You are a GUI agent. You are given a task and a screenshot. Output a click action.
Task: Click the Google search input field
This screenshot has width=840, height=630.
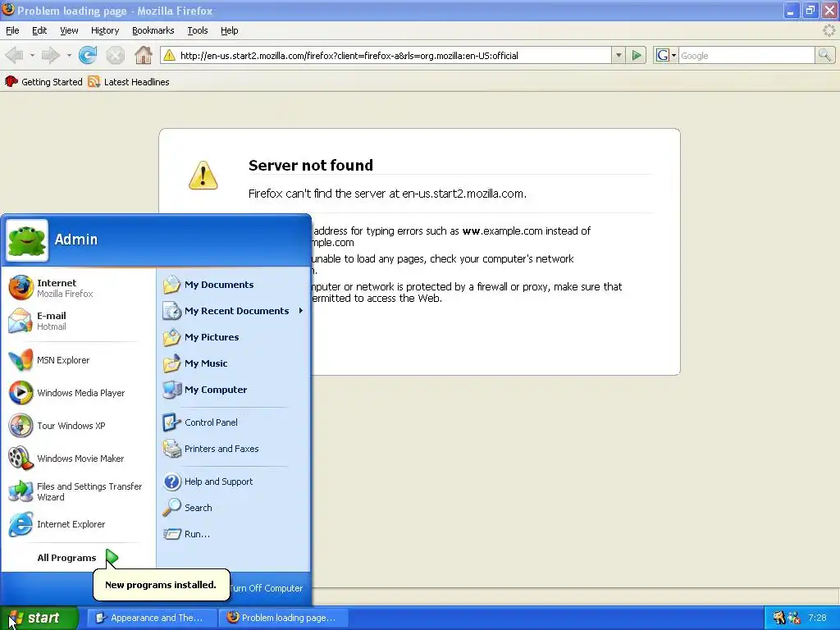click(746, 55)
